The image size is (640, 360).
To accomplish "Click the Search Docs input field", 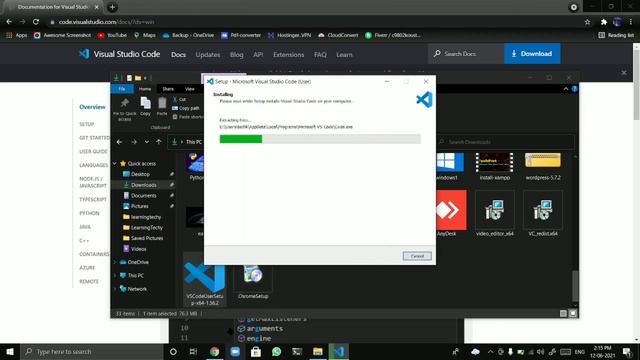I will click(465, 53).
